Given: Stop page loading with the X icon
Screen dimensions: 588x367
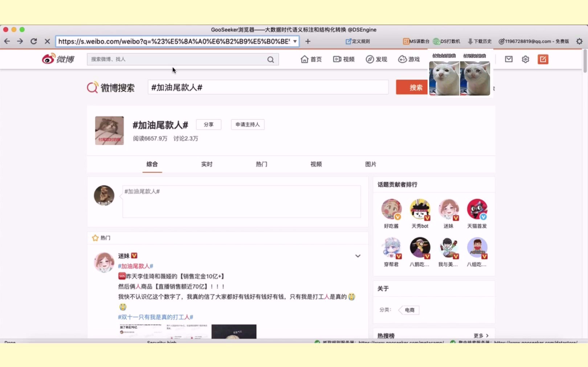Looking at the screenshot, I should click(47, 41).
